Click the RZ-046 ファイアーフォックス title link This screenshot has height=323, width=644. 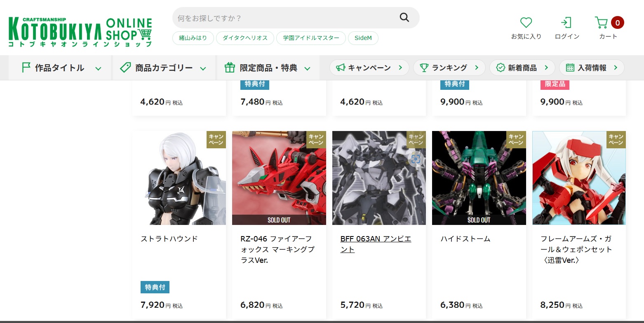[x=277, y=249]
